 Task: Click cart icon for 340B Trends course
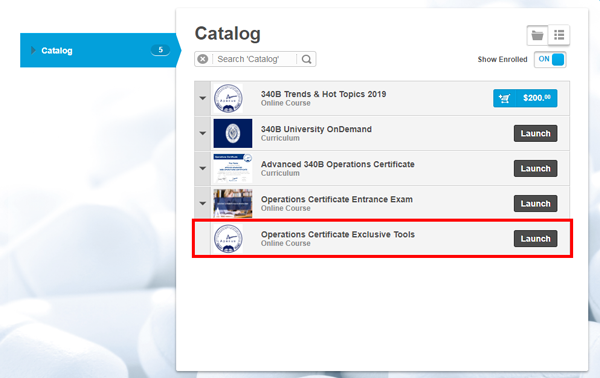coord(504,98)
